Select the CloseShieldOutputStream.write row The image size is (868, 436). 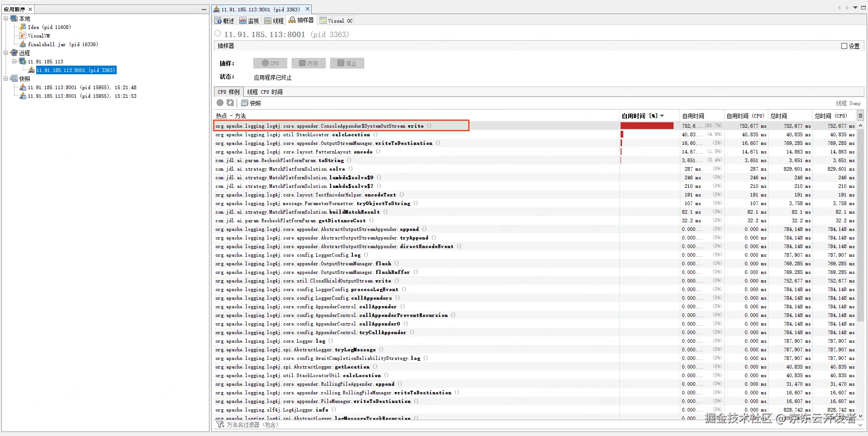[535, 281]
